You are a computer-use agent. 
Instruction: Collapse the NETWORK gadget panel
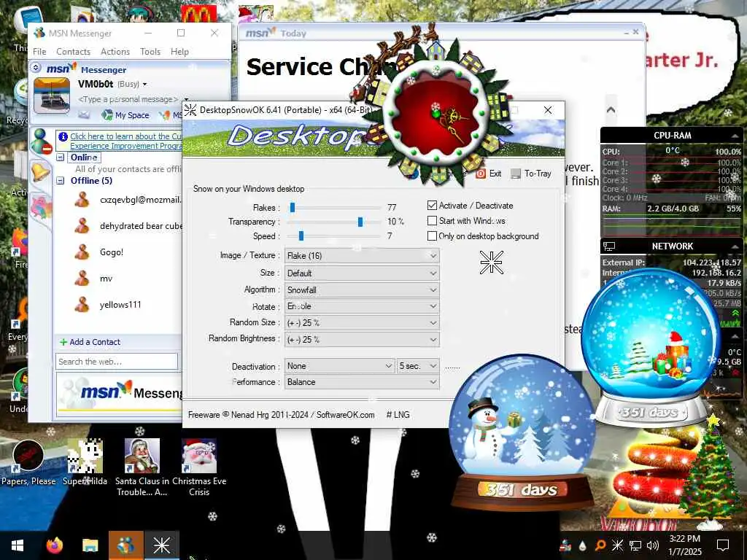coord(735,246)
